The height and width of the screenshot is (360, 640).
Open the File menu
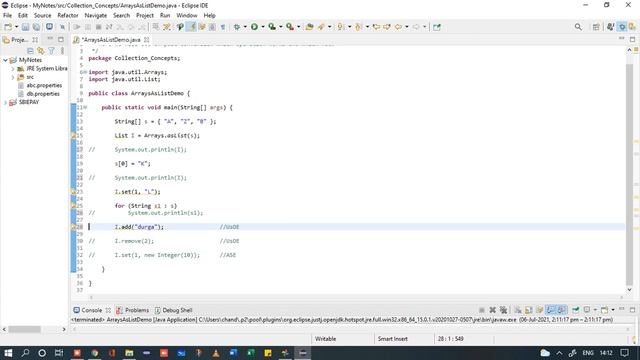click(7, 16)
